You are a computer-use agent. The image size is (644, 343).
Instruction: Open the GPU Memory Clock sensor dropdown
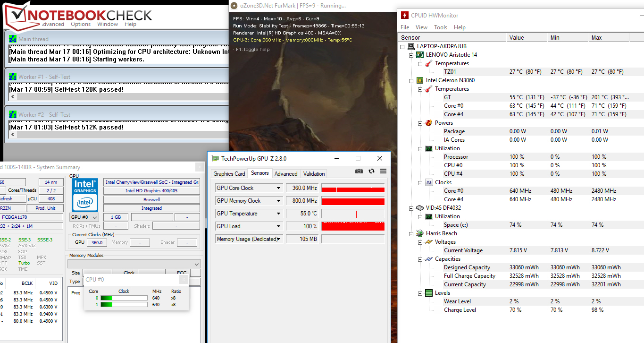click(x=278, y=201)
